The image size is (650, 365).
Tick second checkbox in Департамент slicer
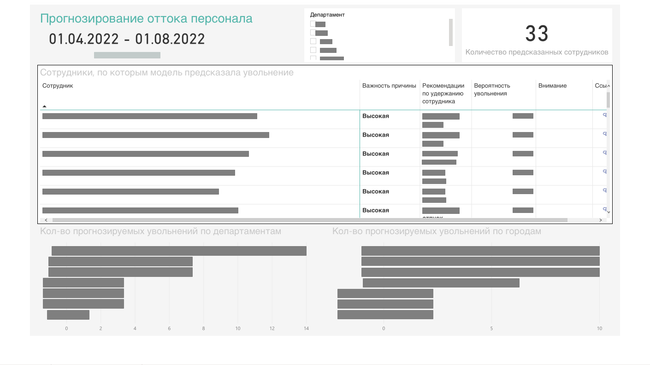tap(313, 33)
